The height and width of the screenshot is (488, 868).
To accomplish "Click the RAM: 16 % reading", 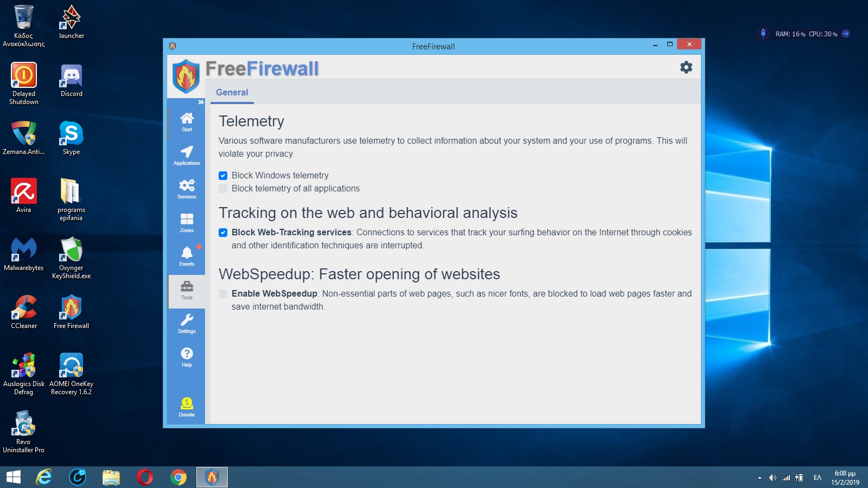I will pyautogui.click(x=790, y=34).
